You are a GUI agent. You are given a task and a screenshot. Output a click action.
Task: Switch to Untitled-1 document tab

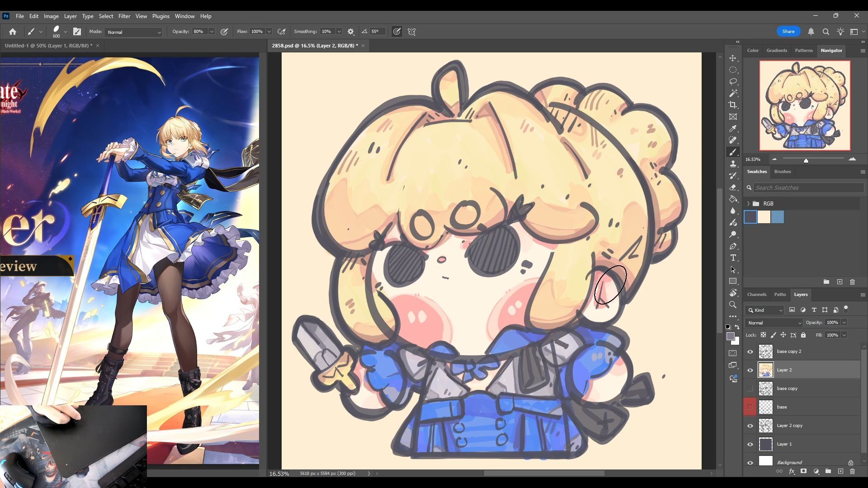point(48,46)
